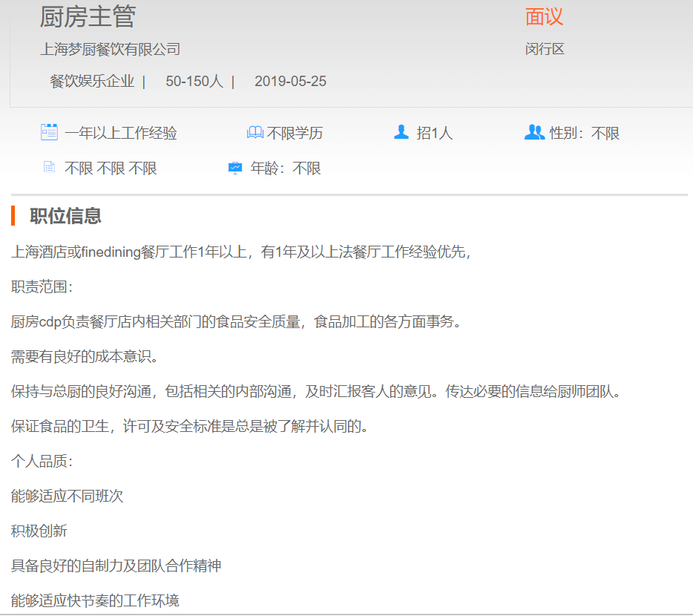This screenshot has width=693, height=616.
Task: Click the 性别：不限 gender text
Action: click(584, 134)
